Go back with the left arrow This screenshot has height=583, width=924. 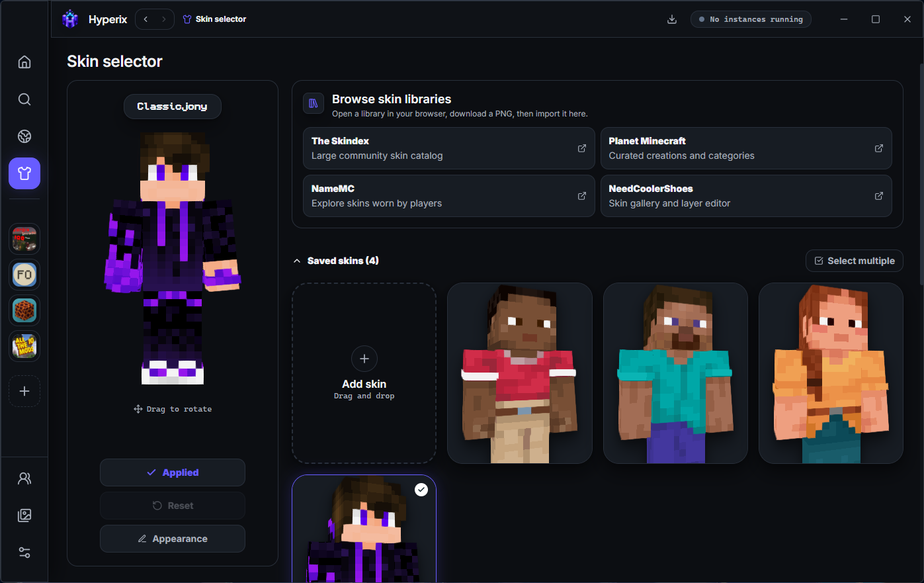pyautogui.click(x=146, y=19)
